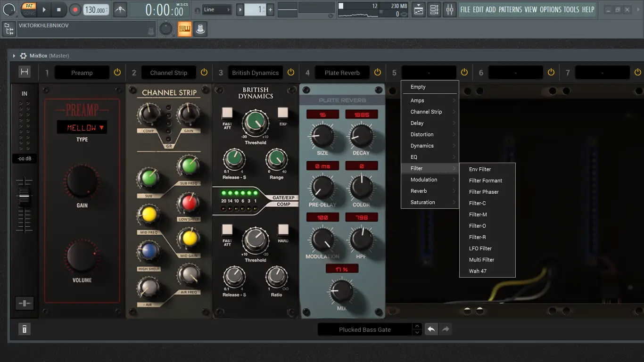Click the link button below the IN fader
This screenshot has height=362, width=644.
pyautogui.click(x=24, y=304)
